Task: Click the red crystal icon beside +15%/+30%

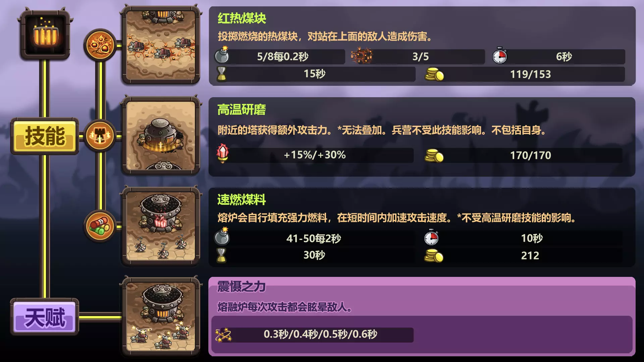Action: (x=223, y=153)
